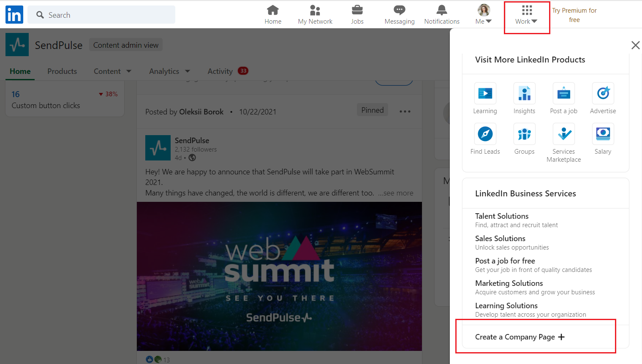The width and height of the screenshot is (642, 364).
Task: Click inside the Search field
Action: (x=101, y=15)
